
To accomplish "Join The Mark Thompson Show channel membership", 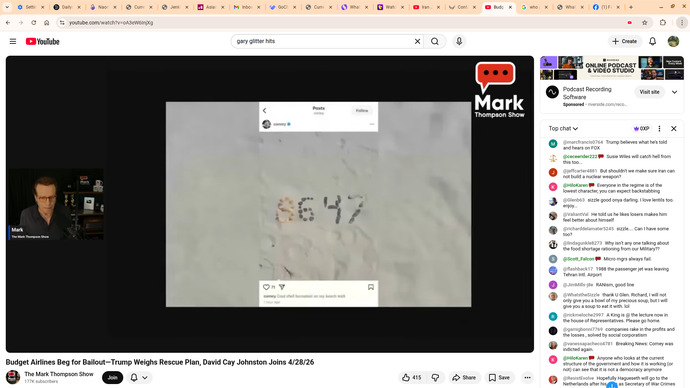I will [113, 377].
